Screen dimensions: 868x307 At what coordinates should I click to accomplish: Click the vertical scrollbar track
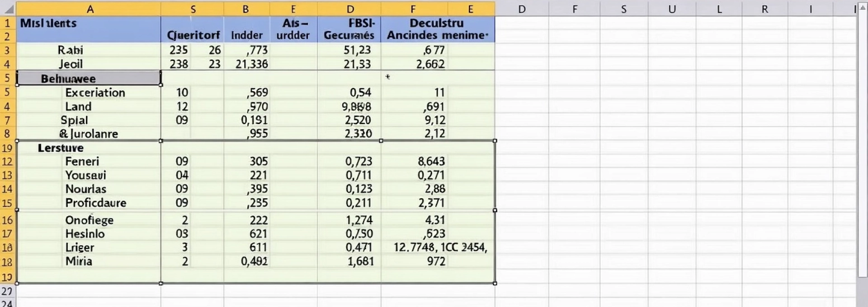[862, 144]
